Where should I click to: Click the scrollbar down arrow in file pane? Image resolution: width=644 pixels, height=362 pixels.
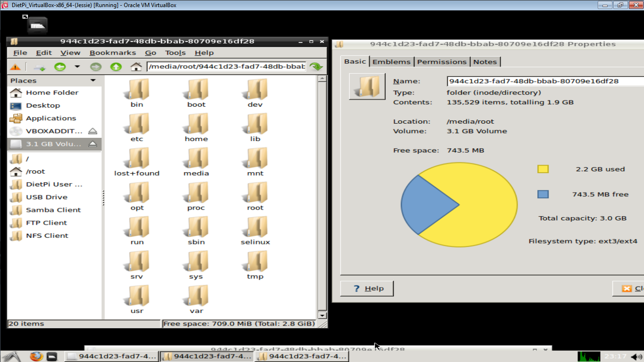pos(322,315)
